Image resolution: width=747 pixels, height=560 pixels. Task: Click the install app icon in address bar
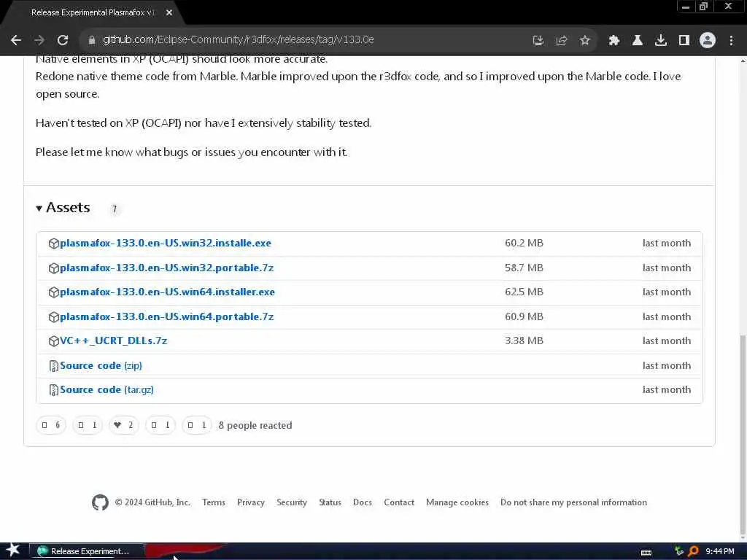click(x=538, y=41)
